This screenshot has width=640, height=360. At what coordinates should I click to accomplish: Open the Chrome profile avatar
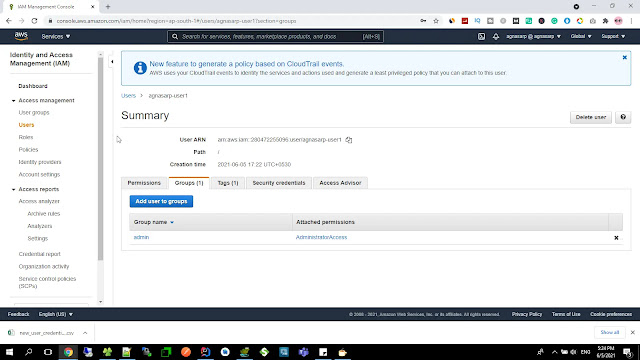618,21
